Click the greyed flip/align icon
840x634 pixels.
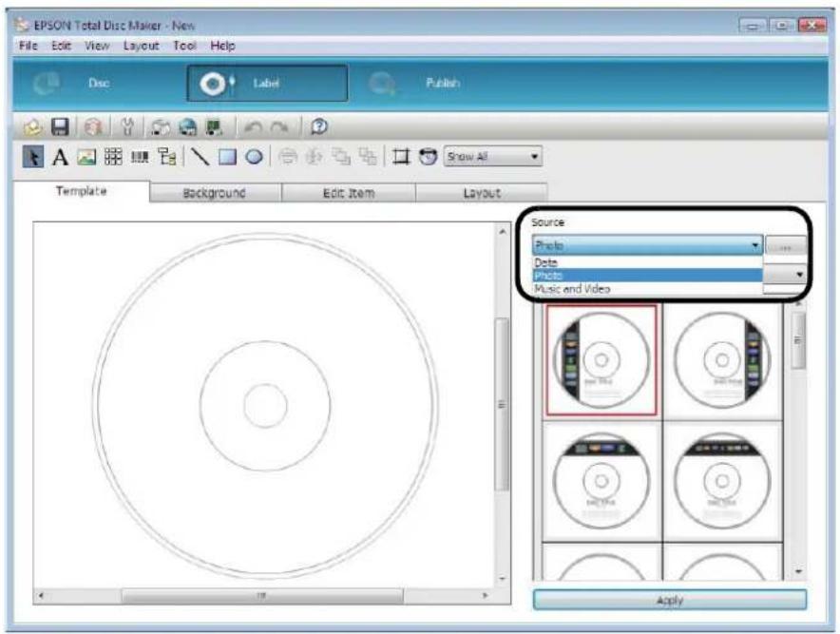tap(314, 157)
